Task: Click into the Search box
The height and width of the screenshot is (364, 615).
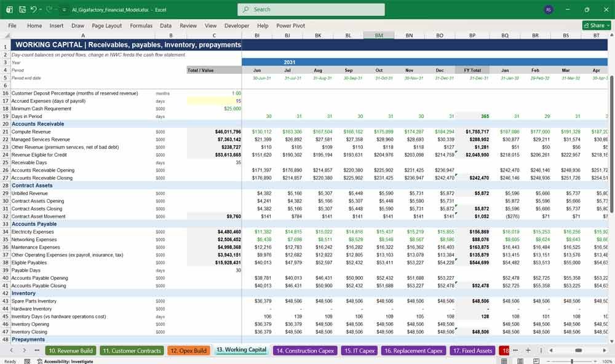Action: 311,9
